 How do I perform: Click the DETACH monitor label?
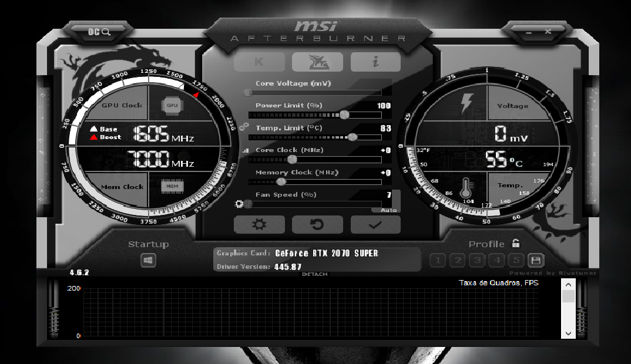(315, 274)
